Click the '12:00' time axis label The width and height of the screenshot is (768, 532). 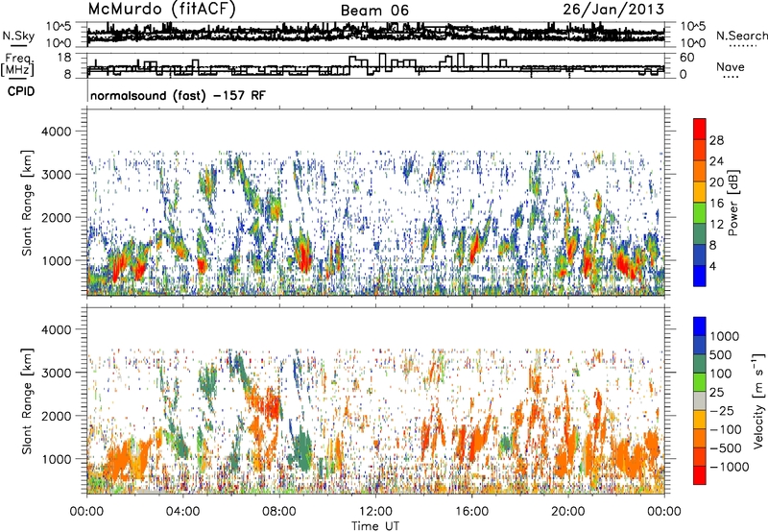click(375, 512)
